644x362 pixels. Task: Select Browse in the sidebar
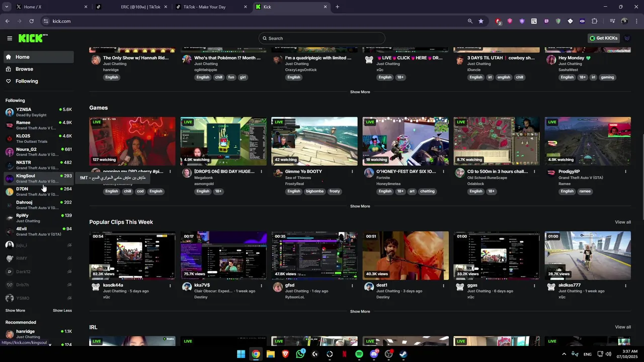(x=38, y=69)
